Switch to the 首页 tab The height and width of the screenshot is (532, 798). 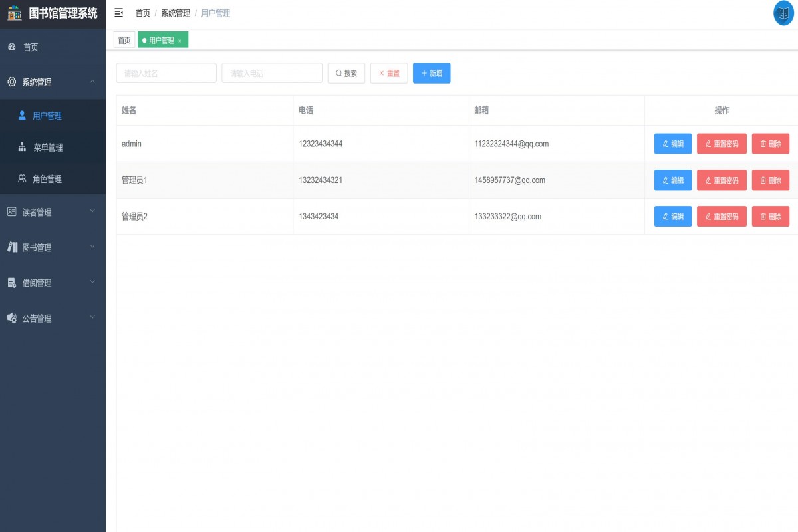(124, 41)
